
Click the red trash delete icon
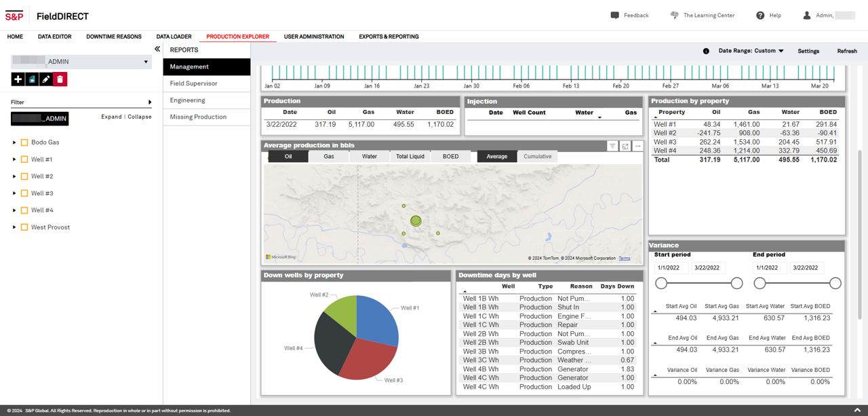[60, 79]
